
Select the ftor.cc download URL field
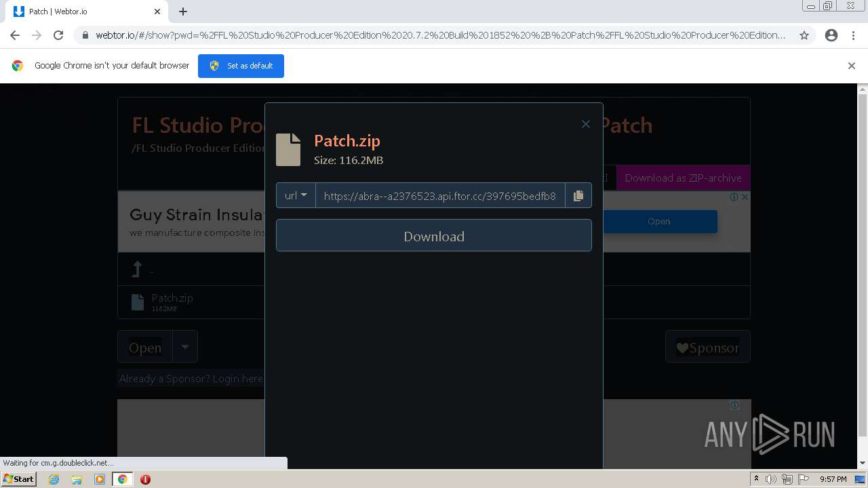point(440,196)
